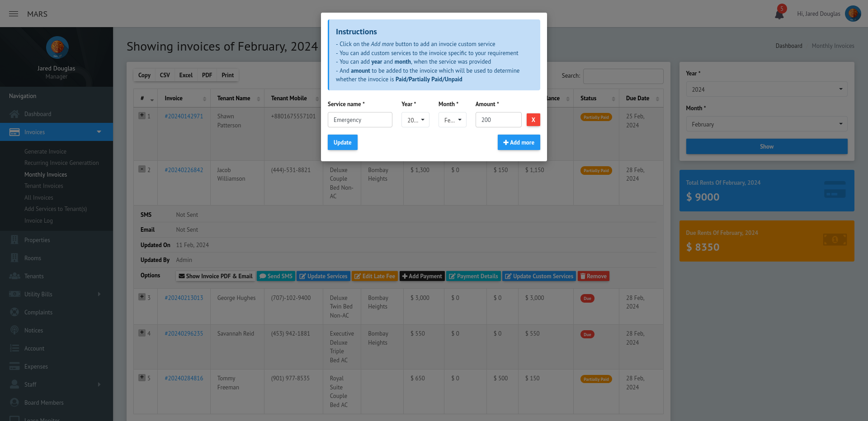Remove the Emergency service row with X

pyautogui.click(x=533, y=120)
